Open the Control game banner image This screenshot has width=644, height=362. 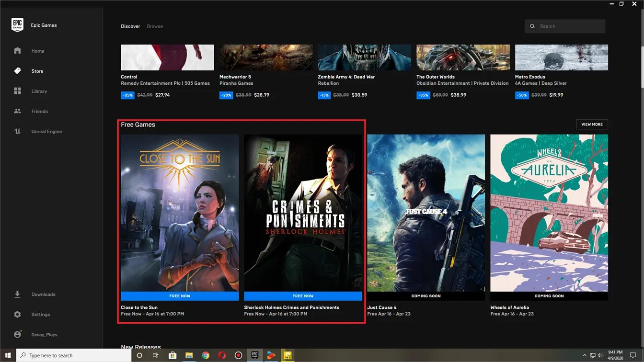click(167, 57)
